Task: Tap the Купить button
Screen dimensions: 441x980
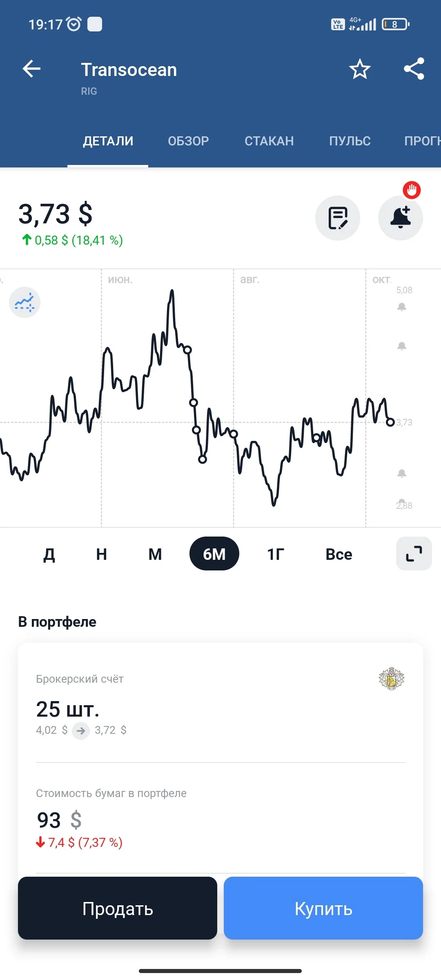Action: [323, 908]
